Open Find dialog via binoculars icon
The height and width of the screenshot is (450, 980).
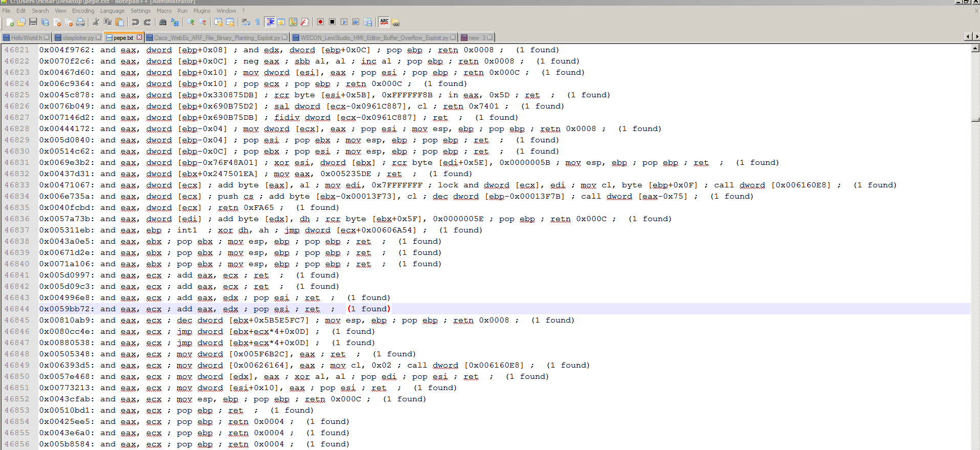(163, 22)
